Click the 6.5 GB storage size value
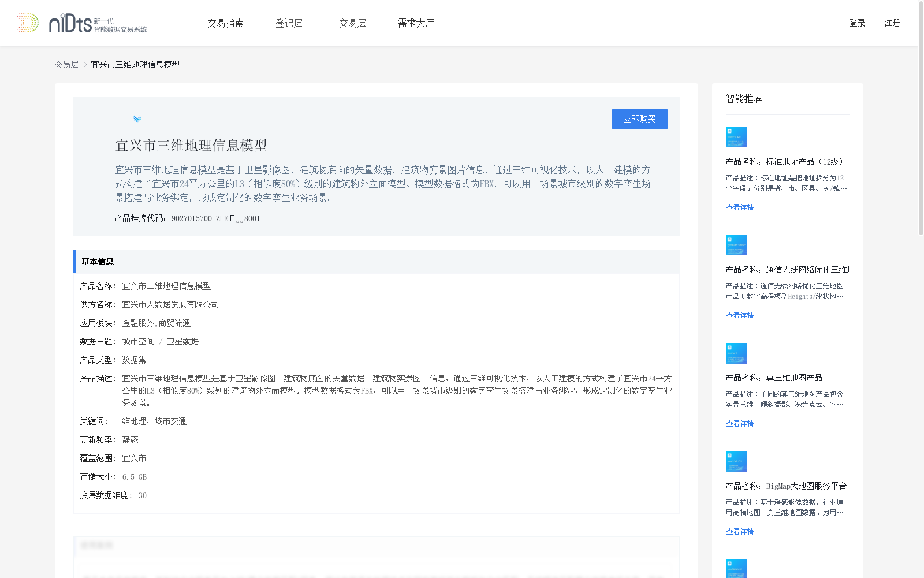 click(x=134, y=477)
